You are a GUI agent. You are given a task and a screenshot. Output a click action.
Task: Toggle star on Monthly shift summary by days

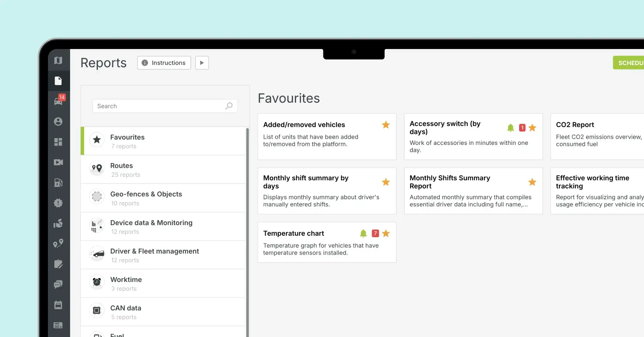point(386,182)
